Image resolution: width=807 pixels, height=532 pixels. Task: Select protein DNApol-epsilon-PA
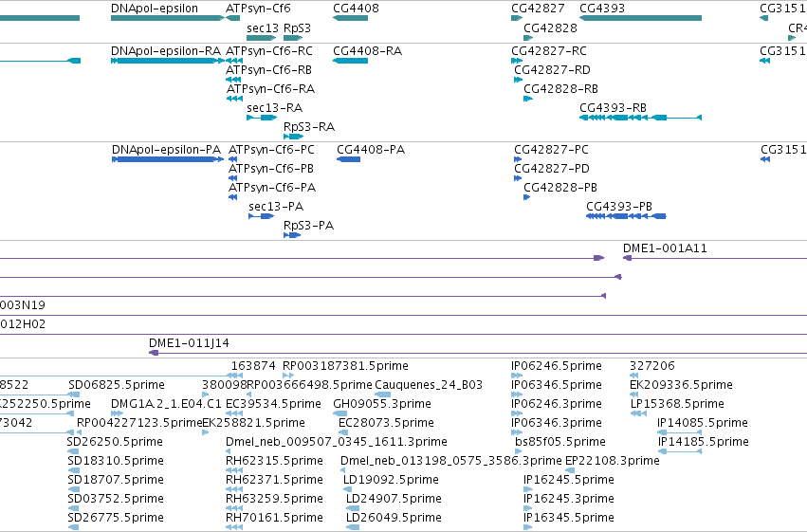coord(168,159)
